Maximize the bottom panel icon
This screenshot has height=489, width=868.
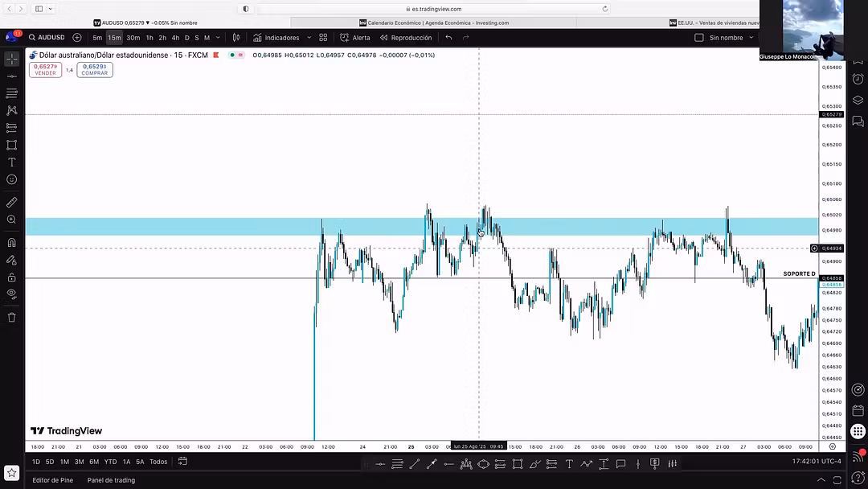[x=837, y=480]
